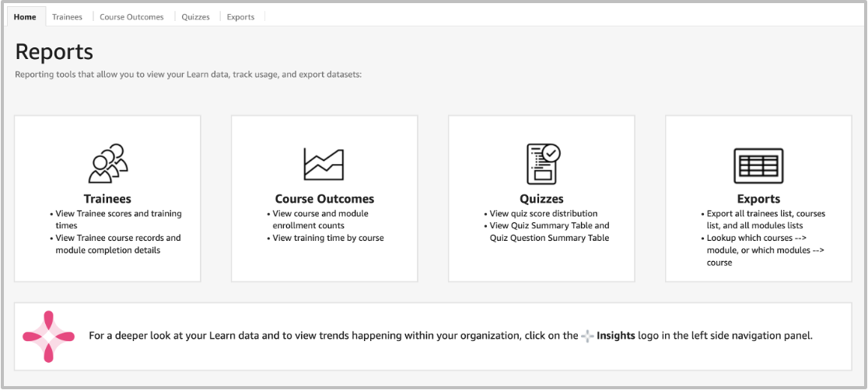Open the Course Outcomes tab
The image size is (868, 390).
[131, 17]
